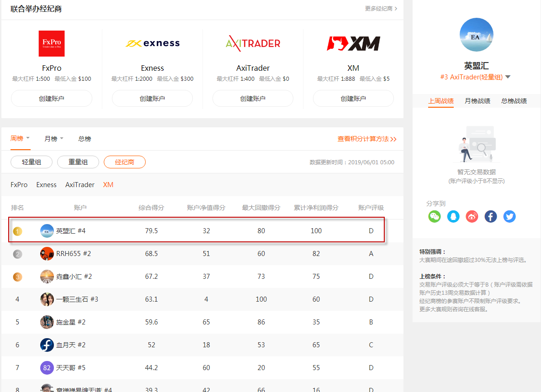541x392 pixels.
Task: Click the AxiTrader logo
Action: (x=253, y=43)
